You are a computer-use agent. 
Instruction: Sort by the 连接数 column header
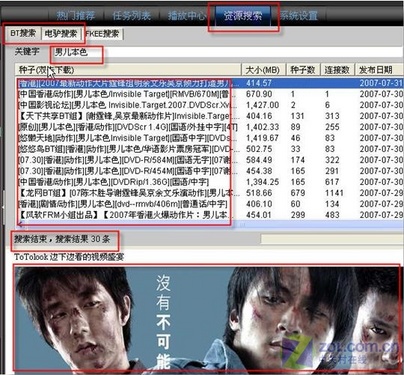[337, 70]
